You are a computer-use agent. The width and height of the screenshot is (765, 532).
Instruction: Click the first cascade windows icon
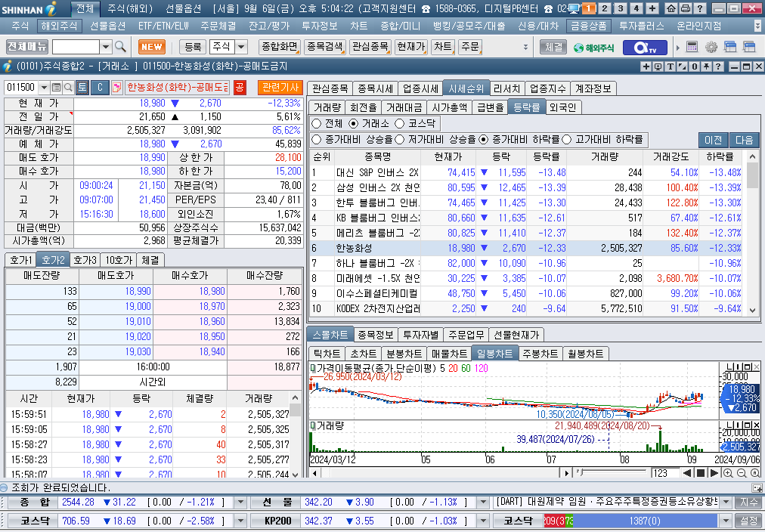pyautogui.click(x=730, y=47)
